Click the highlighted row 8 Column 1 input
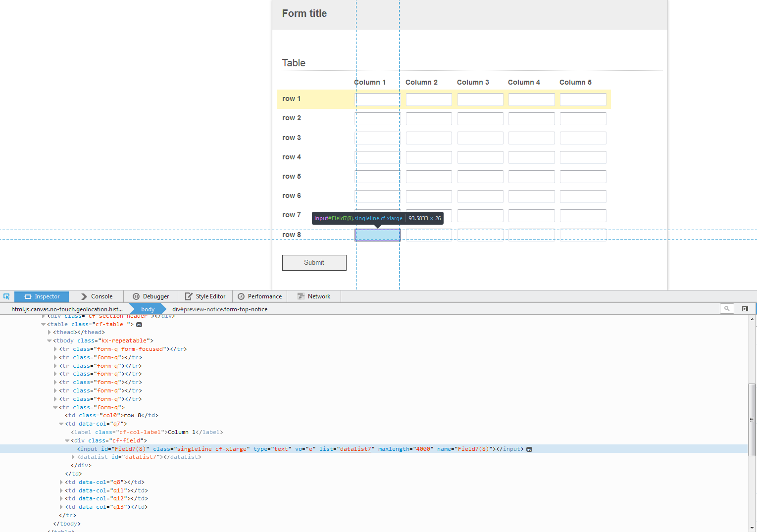Image resolution: width=757 pixels, height=532 pixels. tap(378, 235)
